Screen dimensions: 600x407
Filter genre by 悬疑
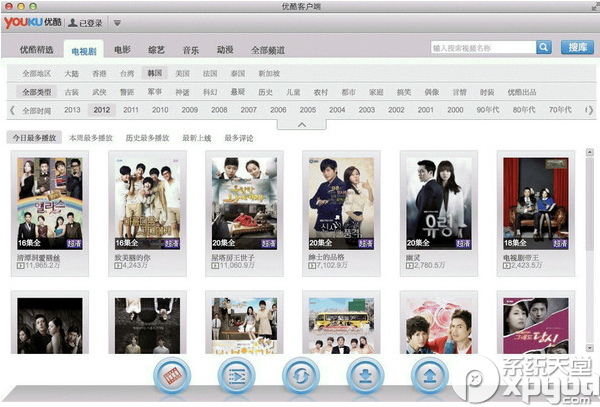pyautogui.click(x=238, y=91)
